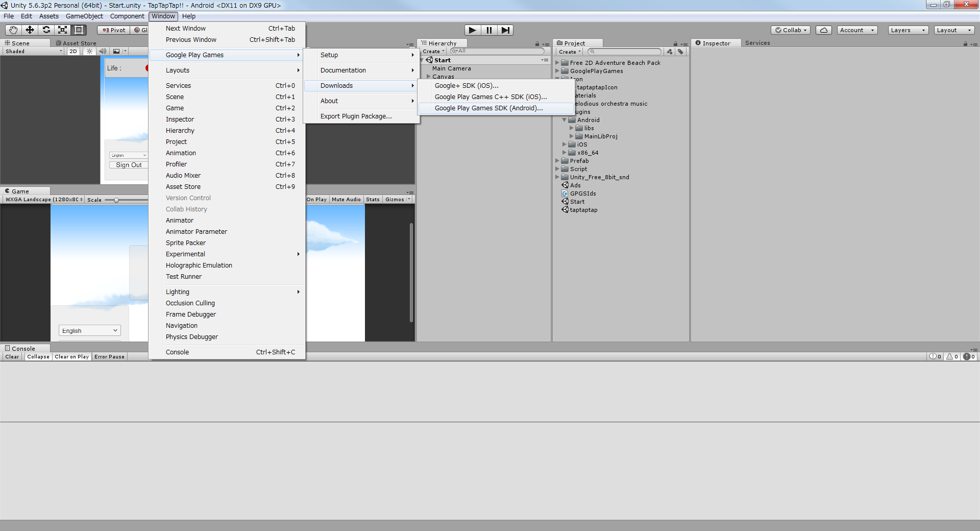Toggle Collapse in Console

click(x=38, y=356)
